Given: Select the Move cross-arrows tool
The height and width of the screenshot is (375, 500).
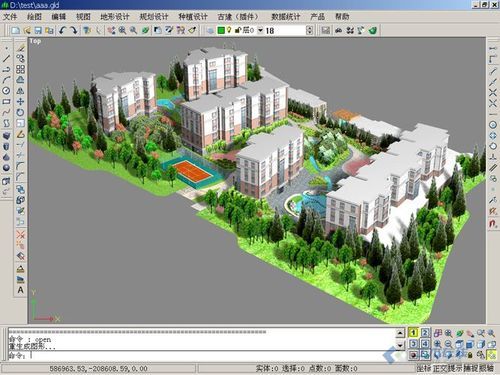Looking at the screenshot, I should click(x=20, y=102).
